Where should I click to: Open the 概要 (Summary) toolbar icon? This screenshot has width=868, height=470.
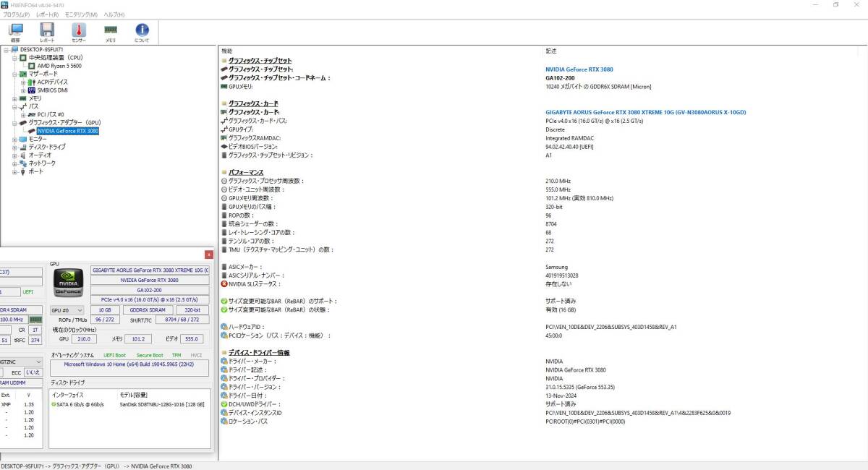pos(16,33)
